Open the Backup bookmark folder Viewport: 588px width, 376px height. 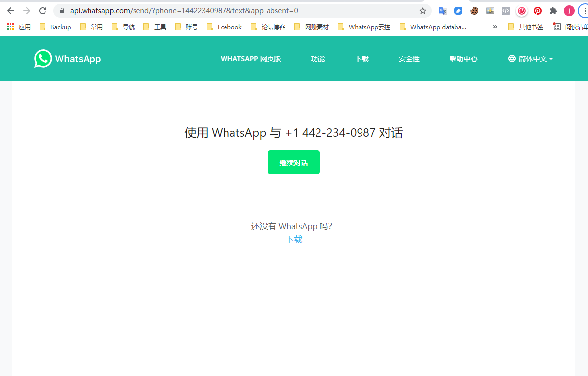55,27
